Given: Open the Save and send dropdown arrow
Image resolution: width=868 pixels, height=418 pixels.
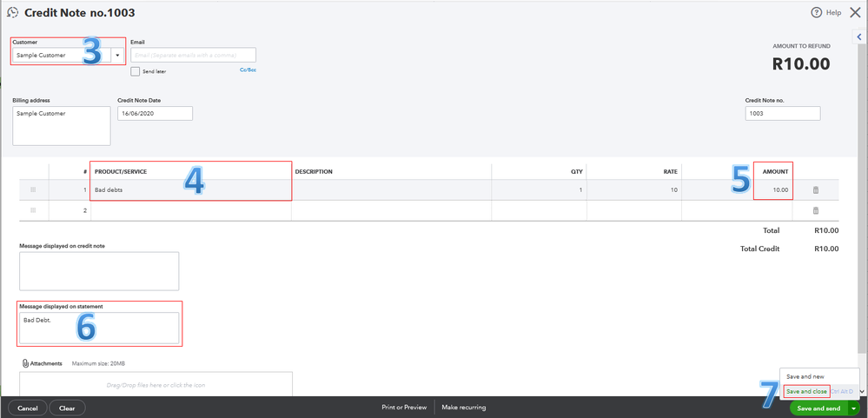Looking at the screenshot, I should (854, 408).
